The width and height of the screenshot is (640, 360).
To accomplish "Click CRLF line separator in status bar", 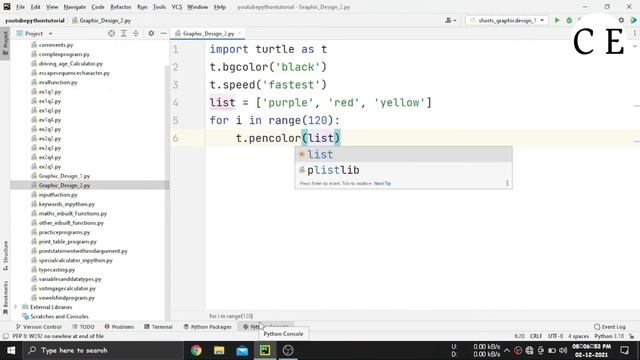I will pos(536,336).
